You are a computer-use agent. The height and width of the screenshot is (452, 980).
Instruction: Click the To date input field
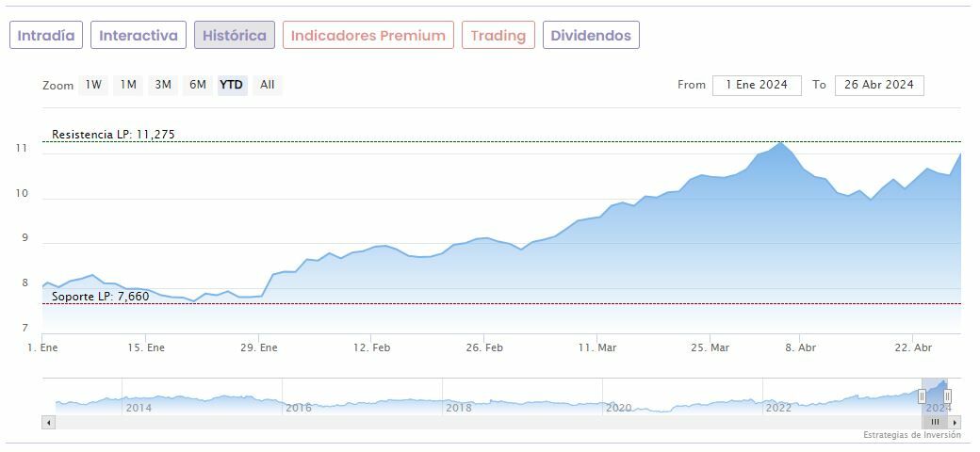[x=879, y=85]
